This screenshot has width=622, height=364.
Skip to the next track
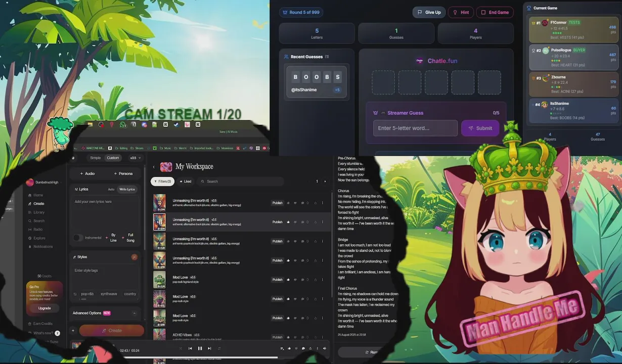209,348
